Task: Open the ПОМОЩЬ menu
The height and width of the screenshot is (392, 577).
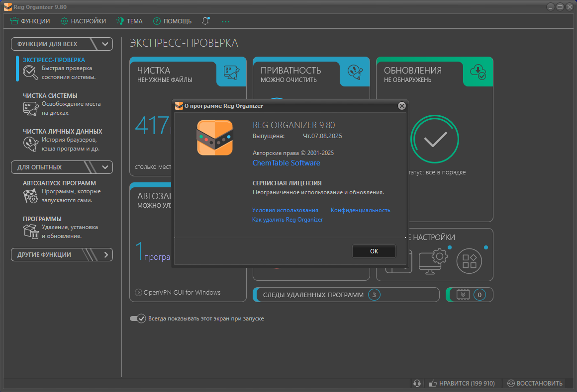Action: (x=172, y=21)
